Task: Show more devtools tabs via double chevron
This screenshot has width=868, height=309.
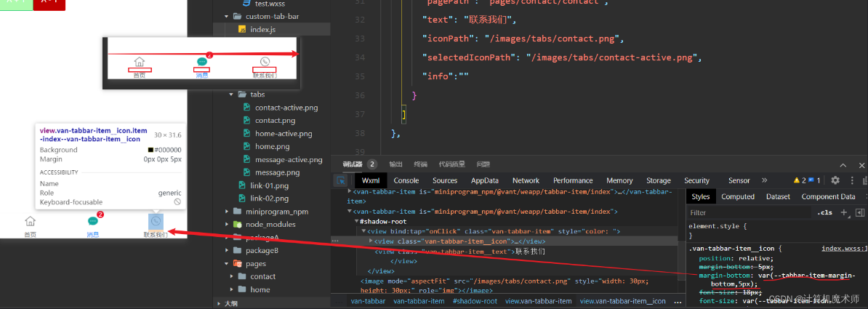Action: point(765,180)
